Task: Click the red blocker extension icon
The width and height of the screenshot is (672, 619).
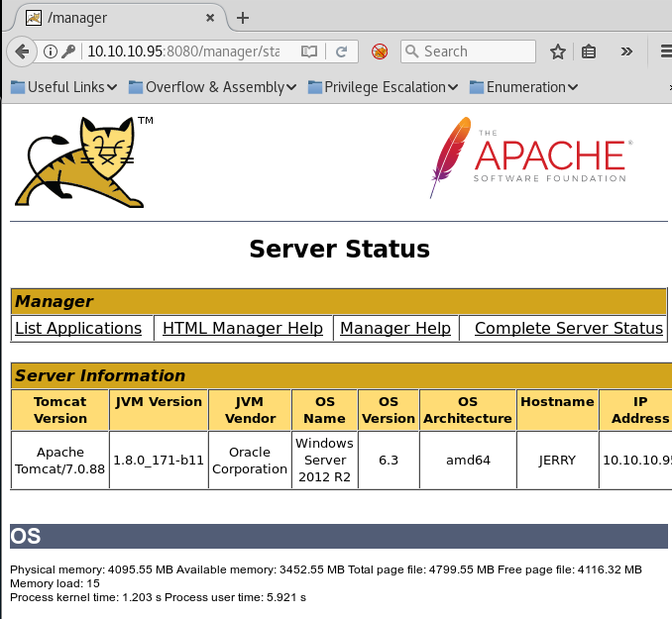Action: [x=379, y=52]
